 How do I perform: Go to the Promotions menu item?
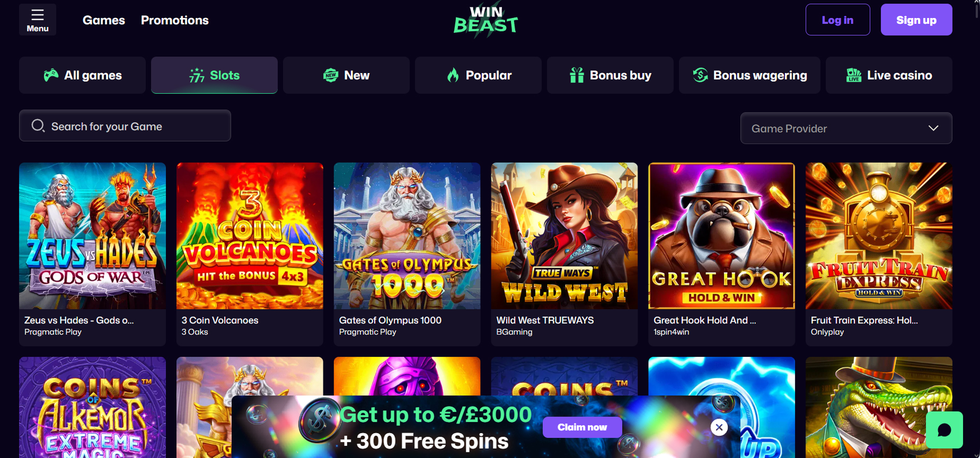coord(175,20)
